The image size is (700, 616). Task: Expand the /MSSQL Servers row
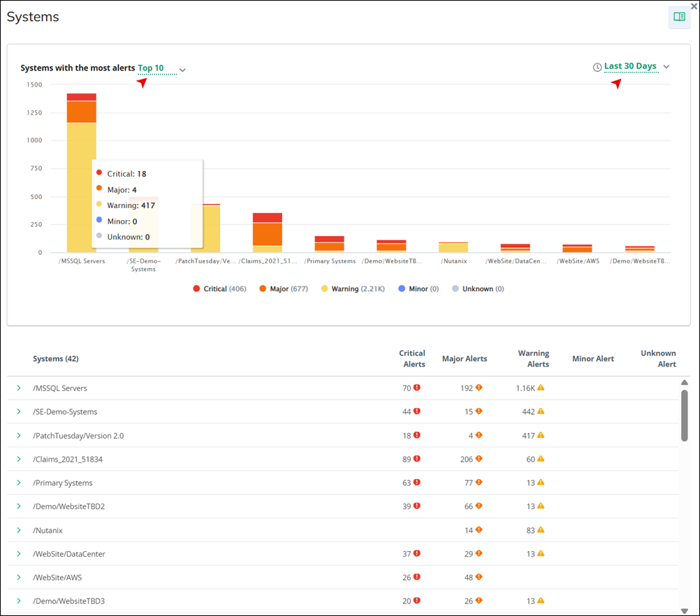(19, 388)
